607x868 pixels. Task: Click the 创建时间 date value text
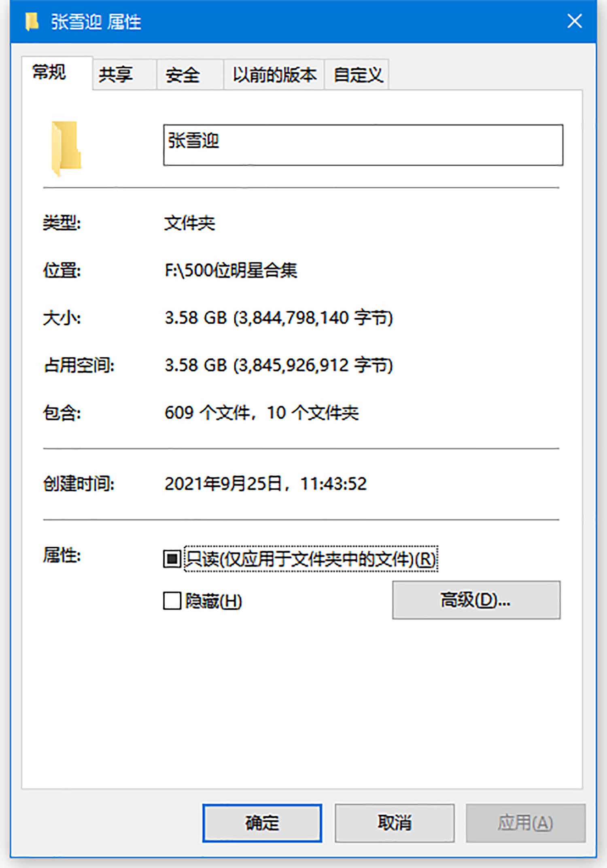[265, 484]
